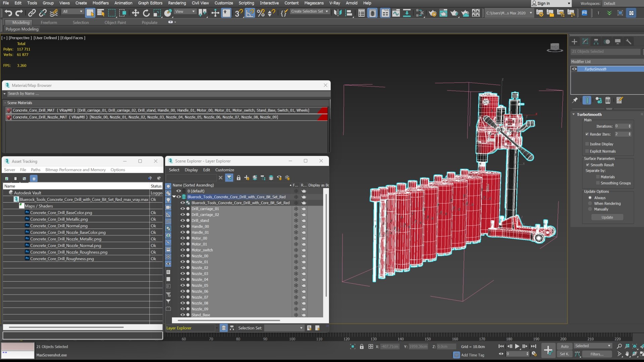Enable the Explicit Normals checkbox
This screenshot has width=644, height=362.
pyautogui.click(x=587, y=151)
